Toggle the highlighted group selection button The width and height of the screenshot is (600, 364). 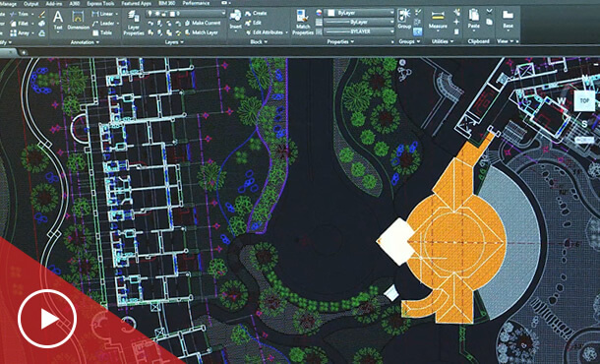pos(418,31)
